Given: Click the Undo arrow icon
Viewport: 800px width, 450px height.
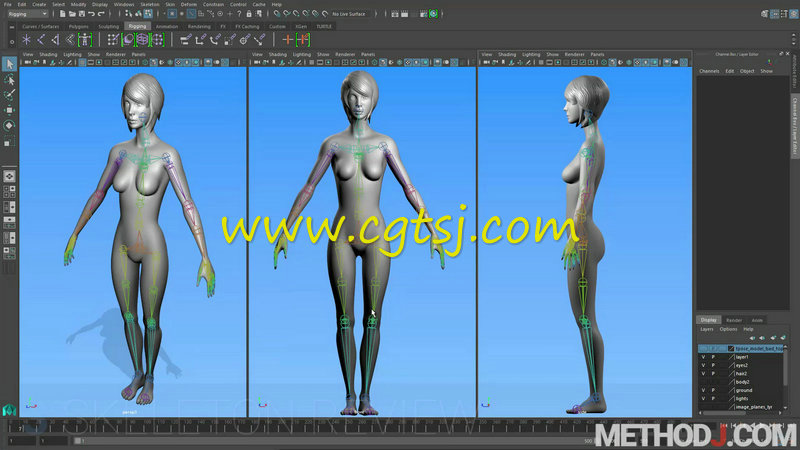Looking at the screenshot, I should pos(91,14).
